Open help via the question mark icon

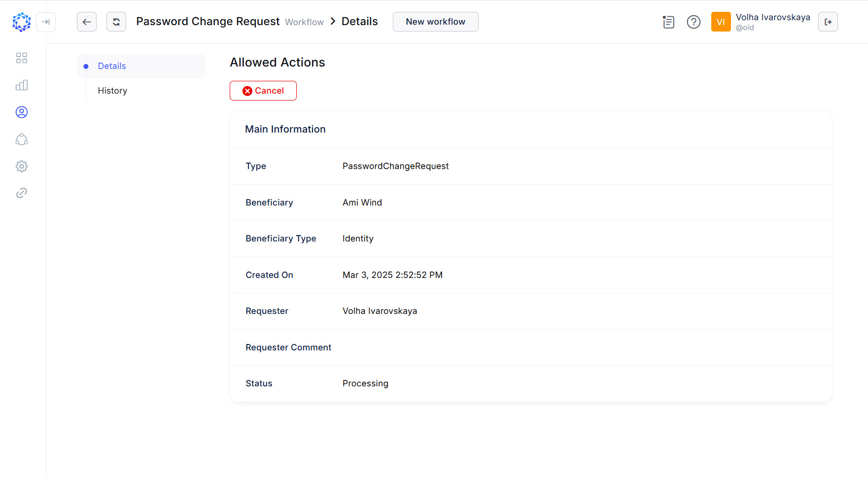[694, 22]
